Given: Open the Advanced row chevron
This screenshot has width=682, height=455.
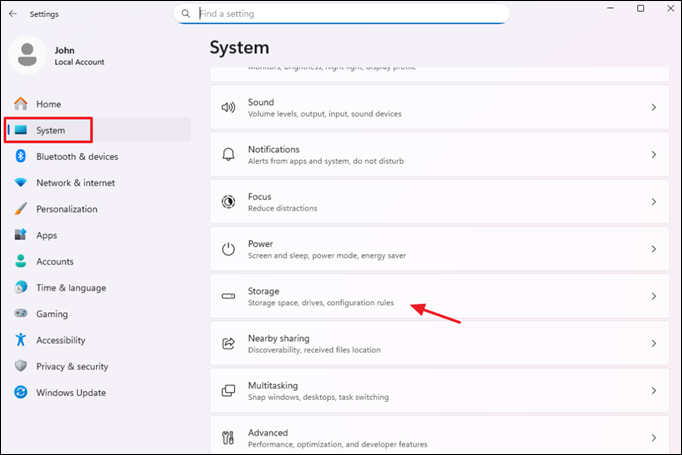Looking at the screenshot, I should pos(654,438).
